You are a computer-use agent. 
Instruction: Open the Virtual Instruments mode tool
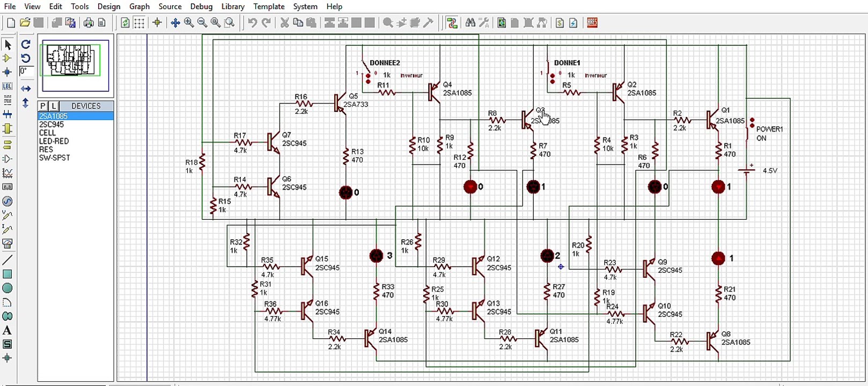click(8, 243)
